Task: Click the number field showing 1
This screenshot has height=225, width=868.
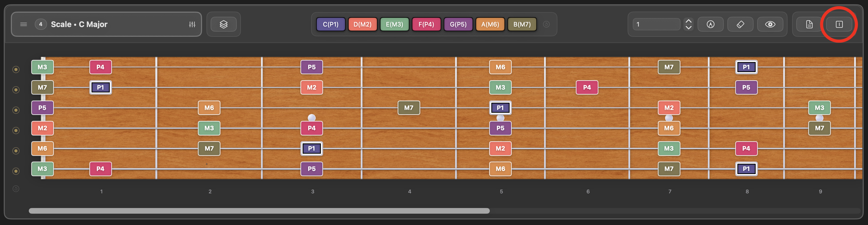Action: (x=656, y=24)
